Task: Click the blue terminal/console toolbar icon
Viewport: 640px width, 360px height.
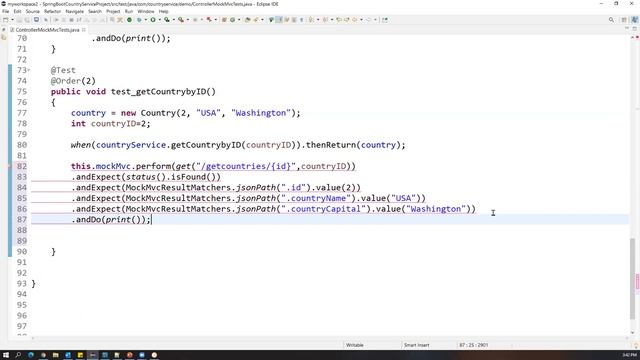Action: (x=36, y=20)
